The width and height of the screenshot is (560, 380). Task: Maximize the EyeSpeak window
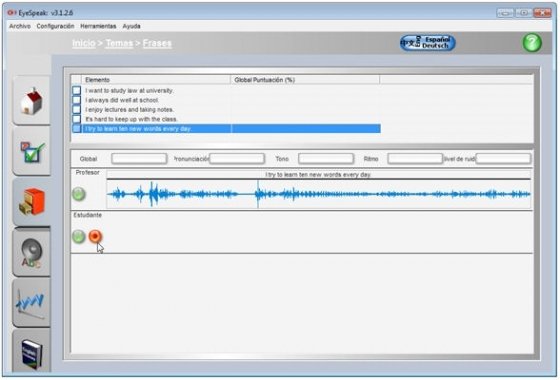pos(523,13)
